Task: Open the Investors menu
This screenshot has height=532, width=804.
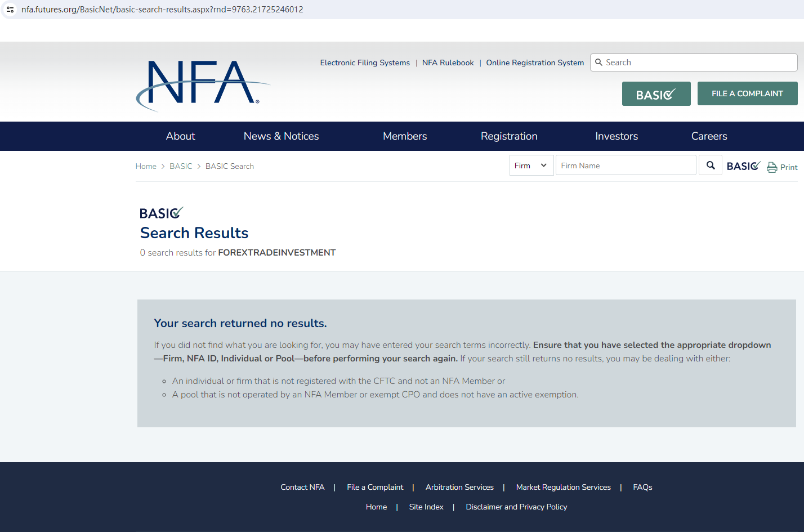Action: (x=616, y=136)
